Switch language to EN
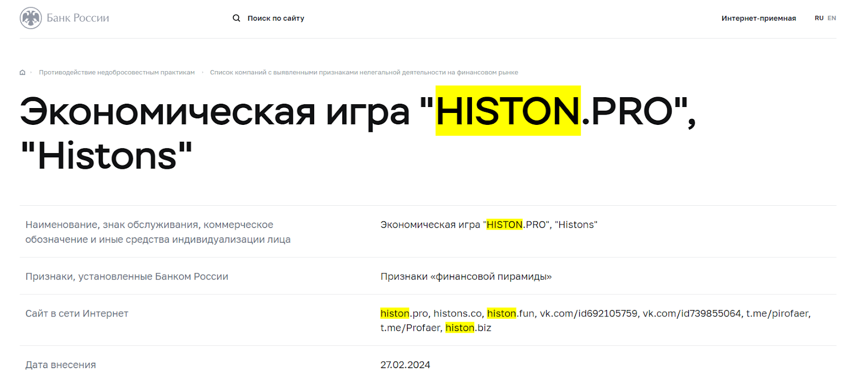The height and width of the screenshot is (379, 868). coord(832,18)
